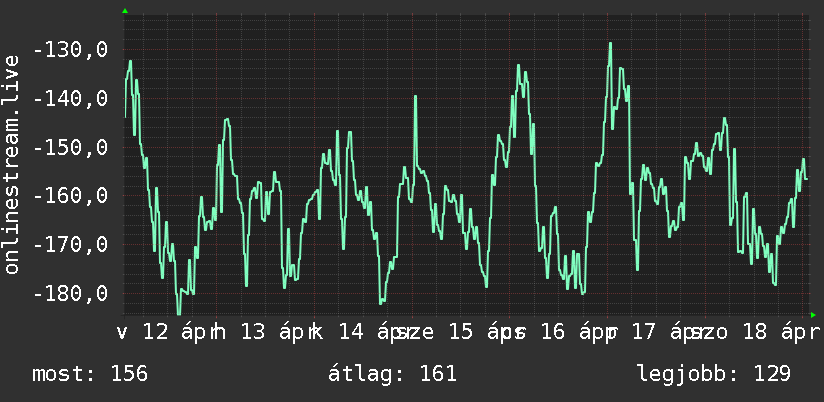Click the green arrow atop the Y axis
824x402 pixels.
(x=125, y=11)
